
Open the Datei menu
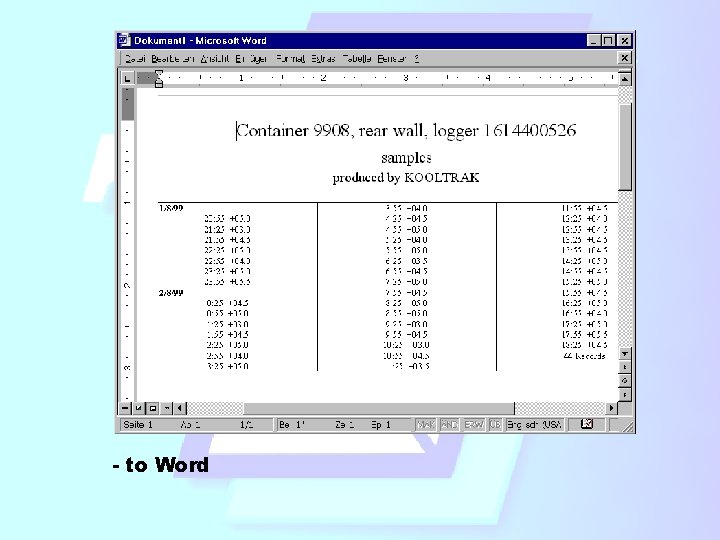(x=135, y=59)
